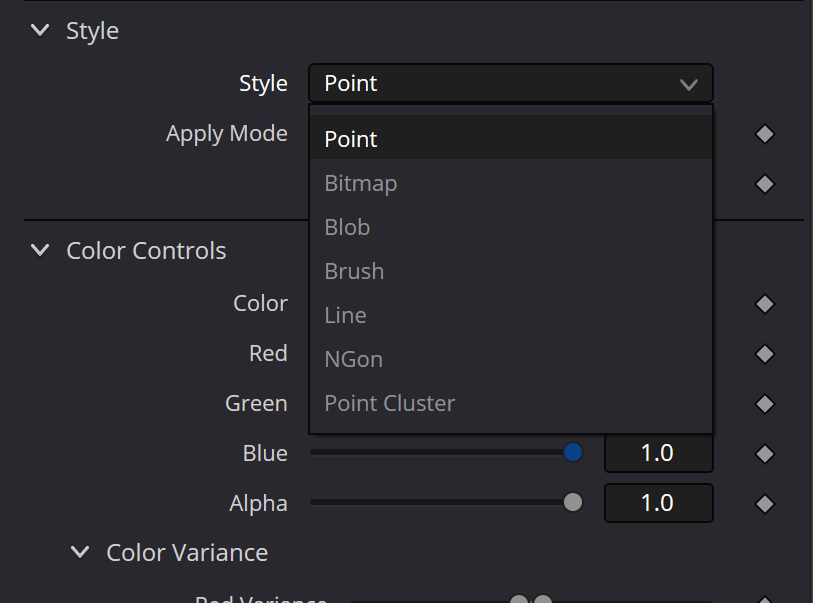Viewport: 813px width, 603px height.
Task: Click the Color label
Action: point(260,303)
